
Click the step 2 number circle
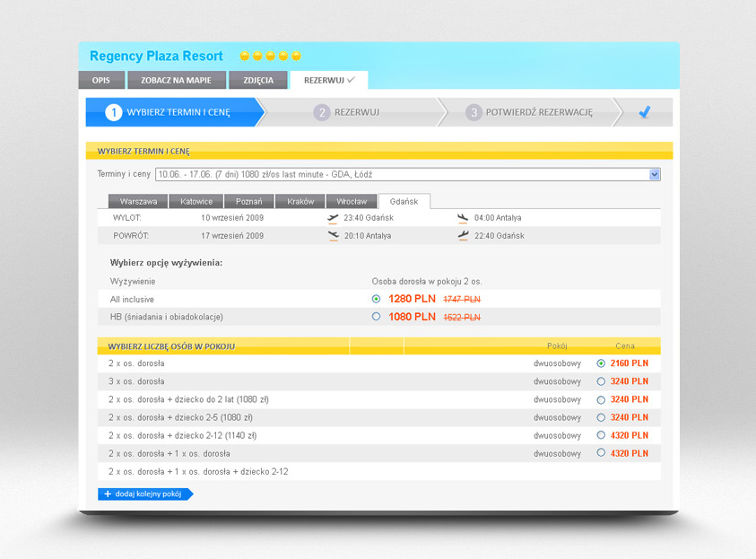tap(322, 112)
